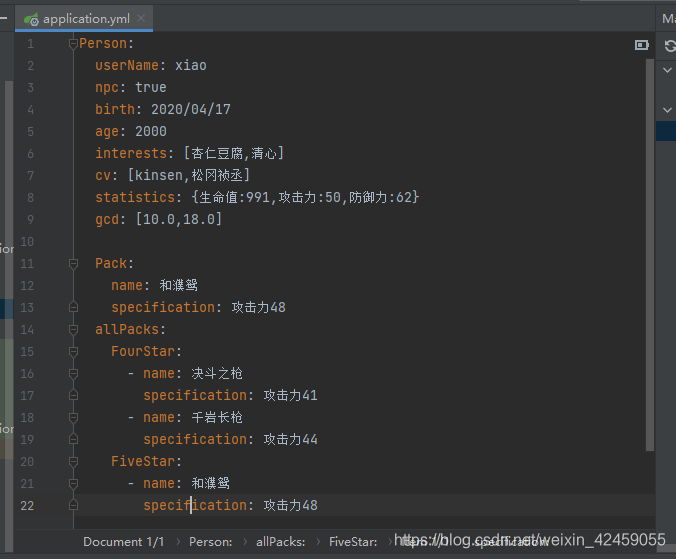Collapse the FourStar: fold marker

[x=73, y=351]
